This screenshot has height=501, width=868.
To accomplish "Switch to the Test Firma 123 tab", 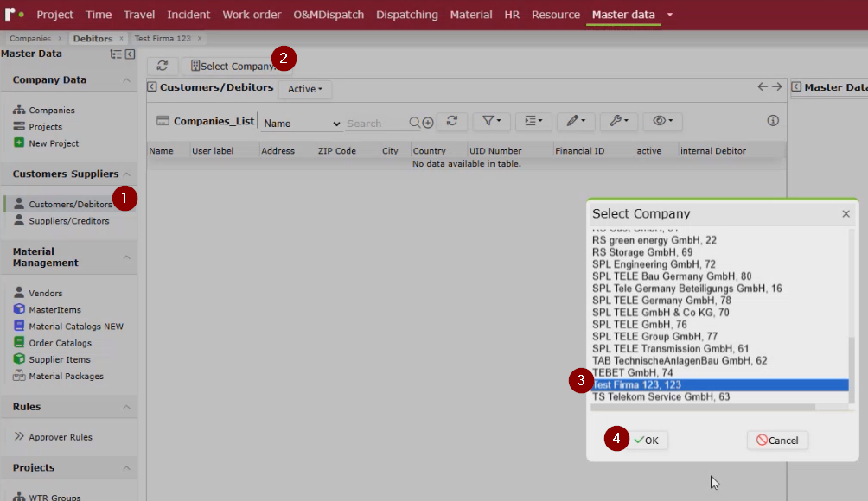I will pos(163,38).
